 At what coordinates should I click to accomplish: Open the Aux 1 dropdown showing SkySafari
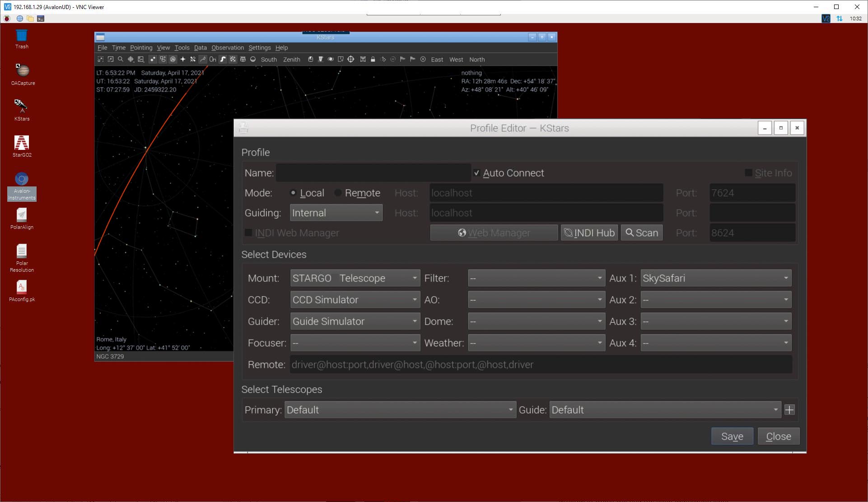tap(716, 278)
